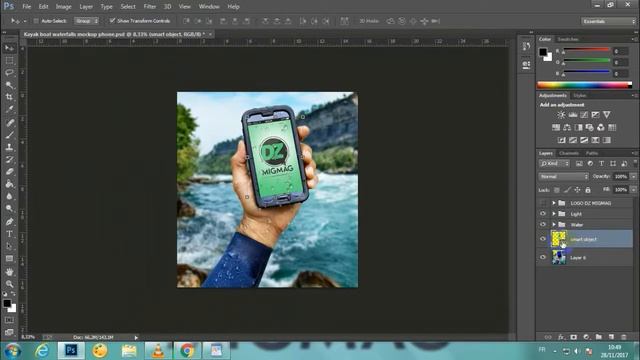640x360 pixels.
Task: Filter layers by type layers
Action: click(602, 163)
